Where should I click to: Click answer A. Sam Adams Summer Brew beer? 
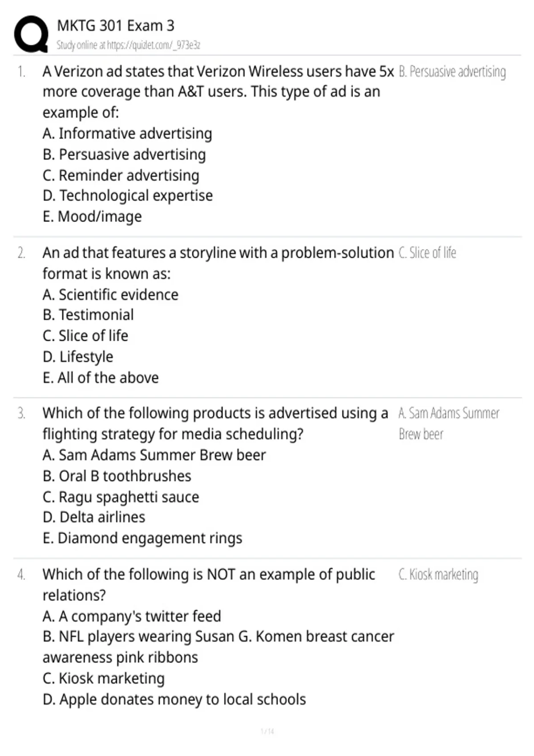pos(449,423)
